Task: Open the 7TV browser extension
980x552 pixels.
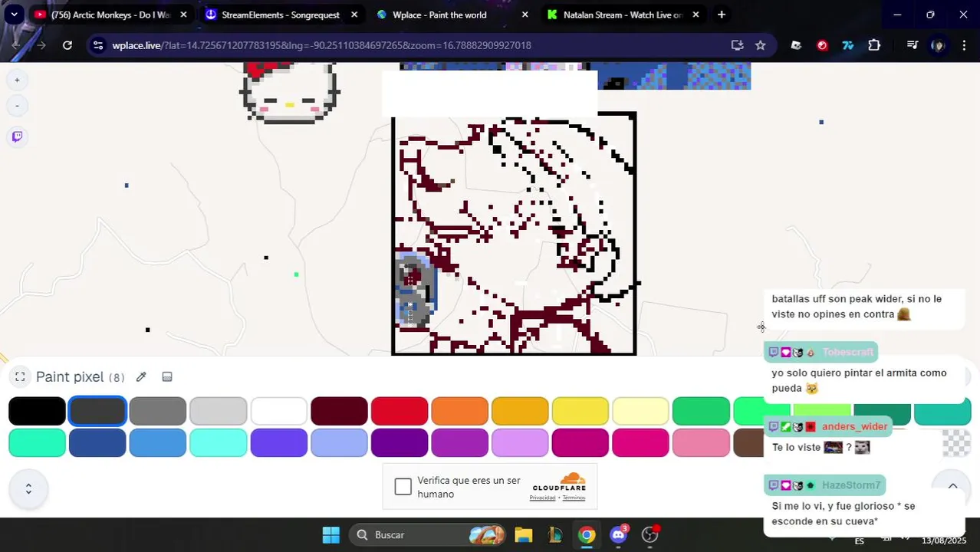Action: (848, 45)
